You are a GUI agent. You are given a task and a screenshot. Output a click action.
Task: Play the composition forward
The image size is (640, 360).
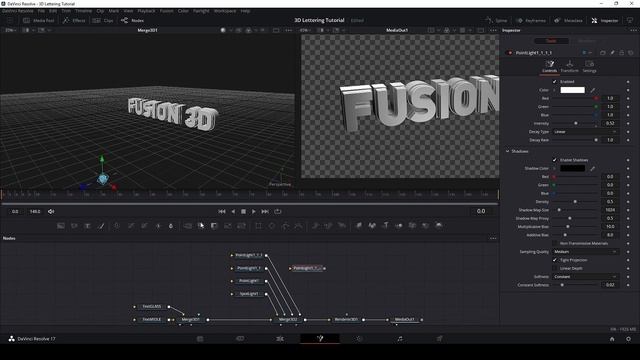click(253, 211)
